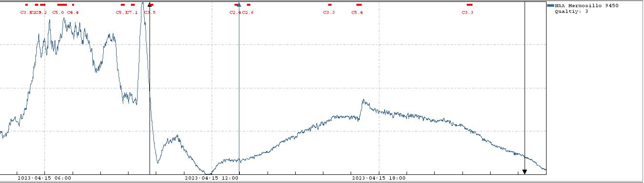644x183 pixels.
Task: Select red marker above the last C3.3
Action: click(x=469, y=5)
